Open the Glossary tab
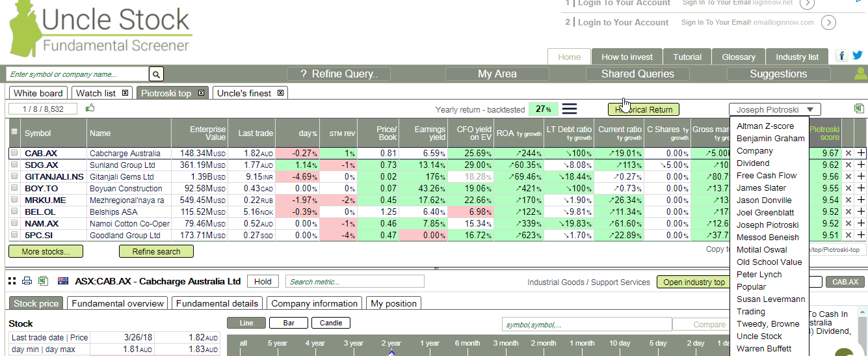 click(739, 57)
